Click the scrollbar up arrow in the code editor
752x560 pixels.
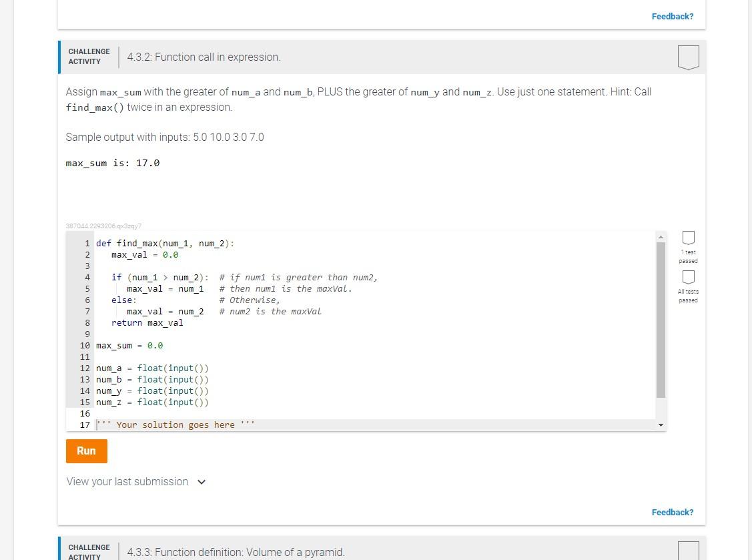pos(661,236)
